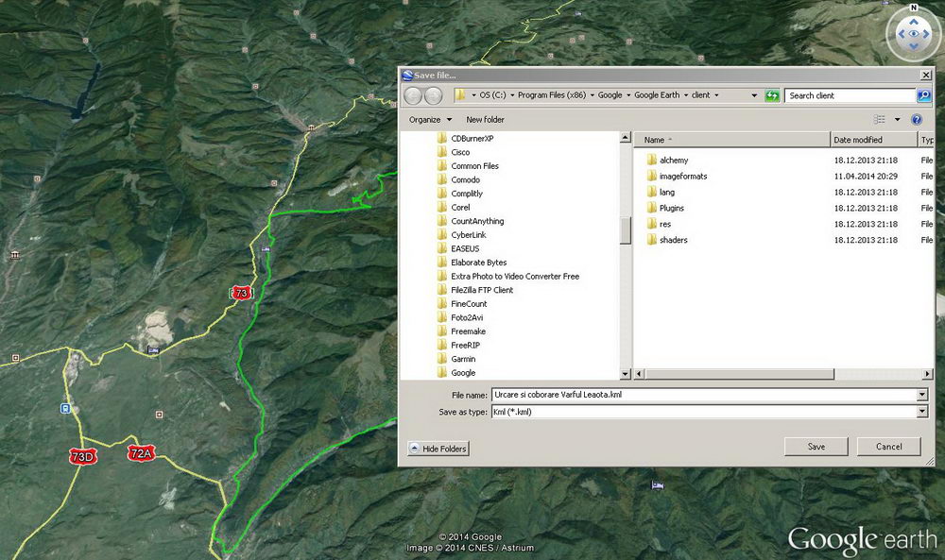Click the green refresh location button
945x560 pixels.
pyautogui.click(x=772, y=95)
